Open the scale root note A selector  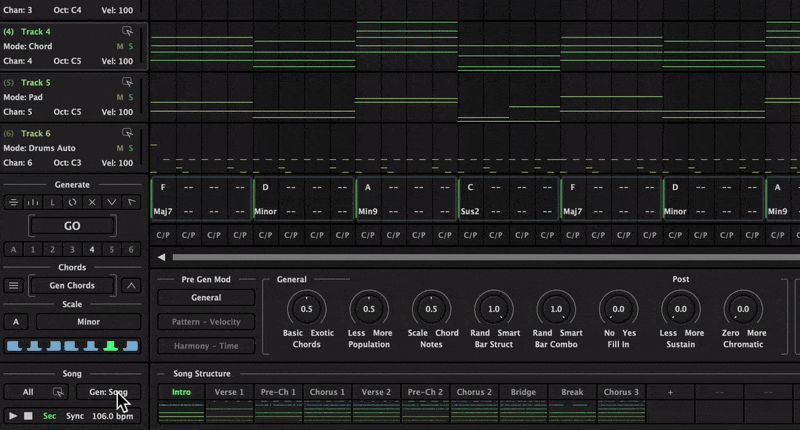coord(15,322)
